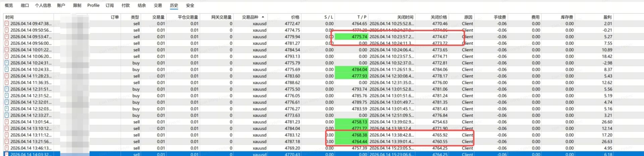Click the buy order icon for the 12:32:03 row
Viewport: 644px width, 156px height.
[x=7, y=109]
